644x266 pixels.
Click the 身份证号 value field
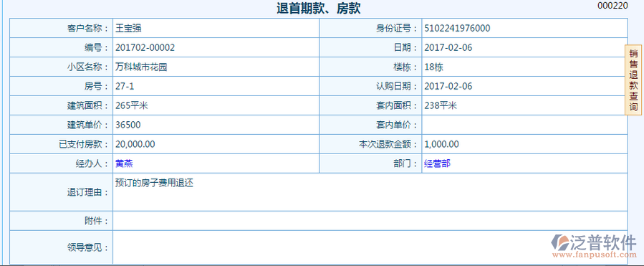[x=524, y=29]
